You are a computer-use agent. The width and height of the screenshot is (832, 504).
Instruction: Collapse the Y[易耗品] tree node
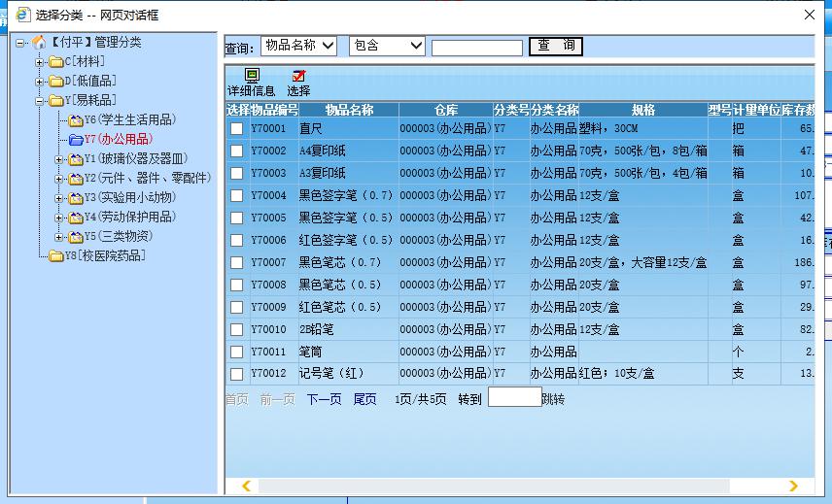pyautogui.click(x=39, y=101)
